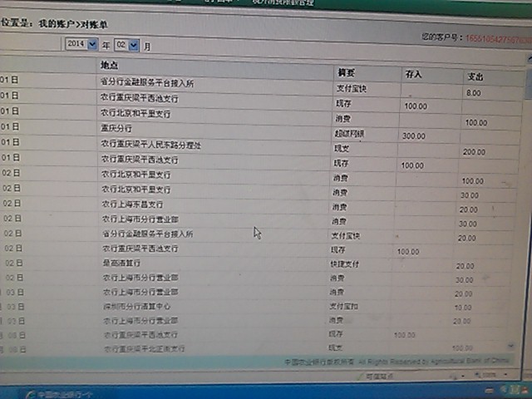The image size is (532, 399).
Task: Click the 10.00 expense amount
Action: pyautogui.click(x=463, y=308)
